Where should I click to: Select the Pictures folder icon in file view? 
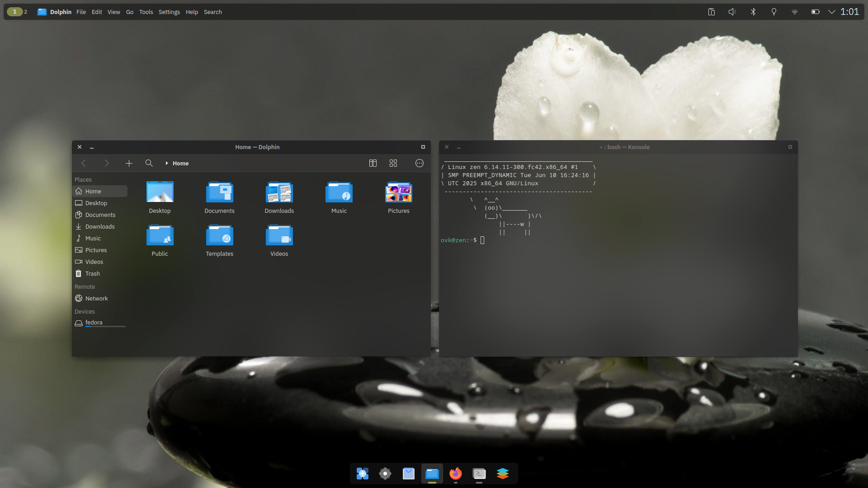[x=399, y=192]
